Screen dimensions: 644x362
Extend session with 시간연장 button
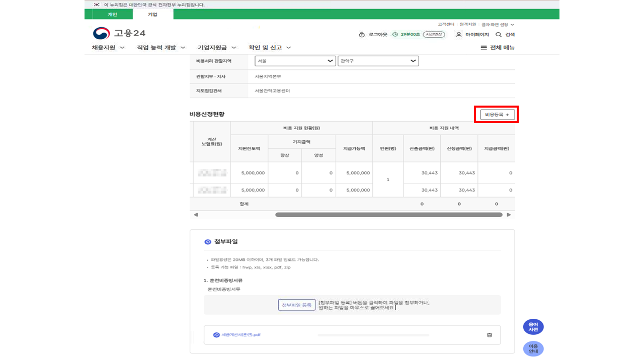coord(433,35)
